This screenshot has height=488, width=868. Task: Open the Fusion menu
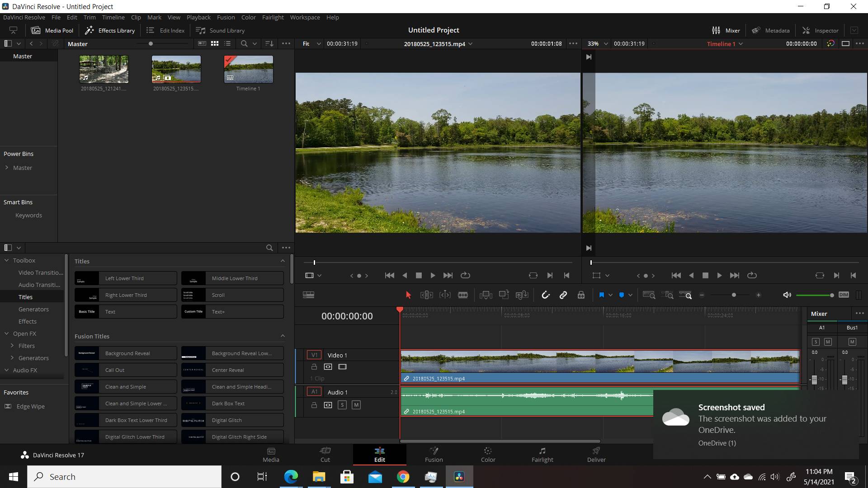click(x=226, y=17)
